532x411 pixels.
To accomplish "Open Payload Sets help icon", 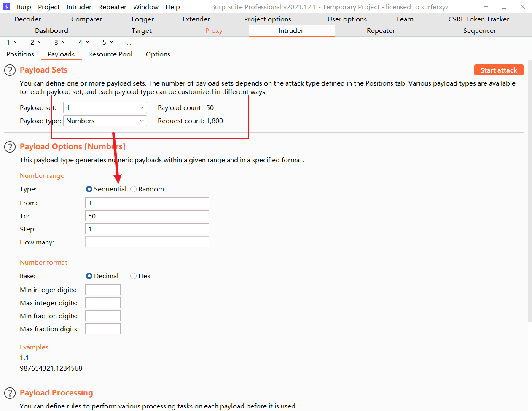I will [10, 70].
